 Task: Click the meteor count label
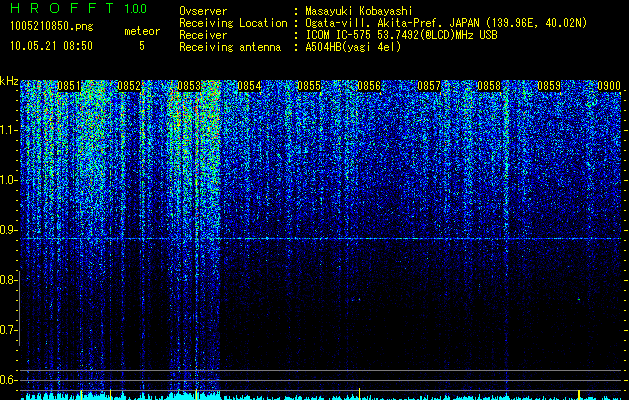tap(142, 31)
